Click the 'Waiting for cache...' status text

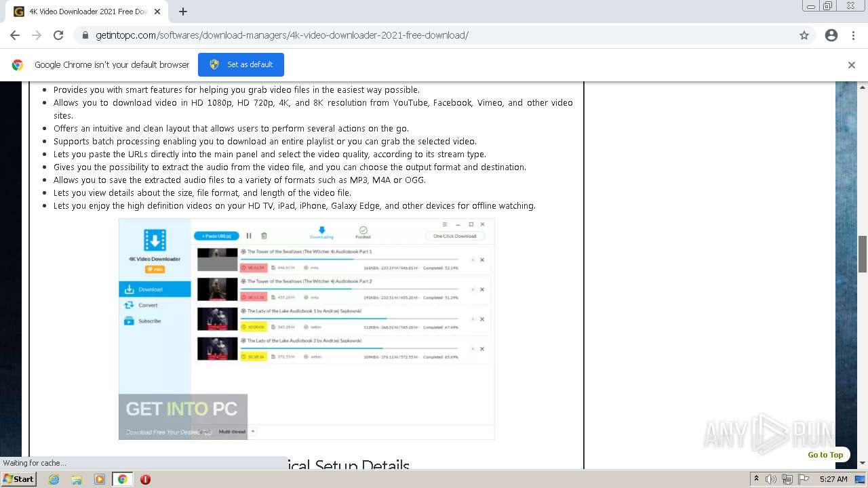tap(35, 463)
